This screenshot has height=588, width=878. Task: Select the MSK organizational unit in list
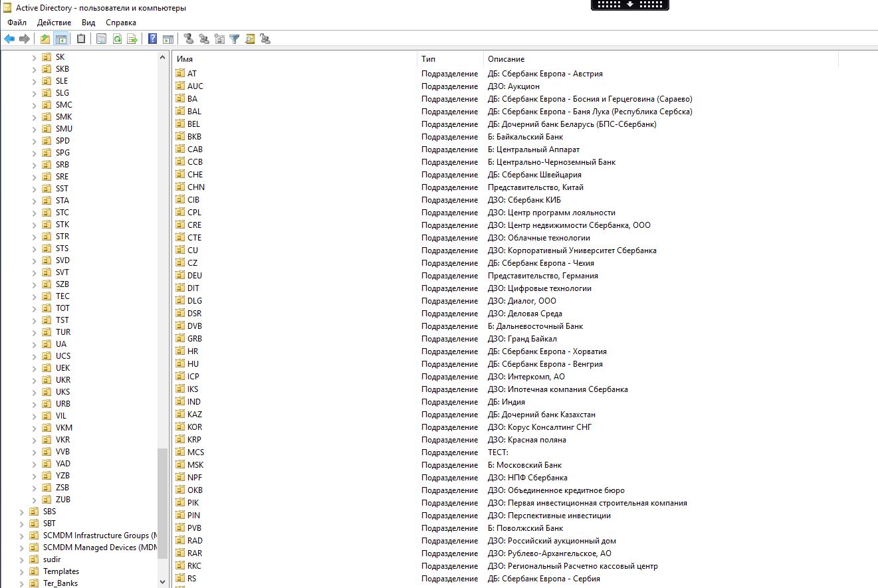(x=195, y=465)
